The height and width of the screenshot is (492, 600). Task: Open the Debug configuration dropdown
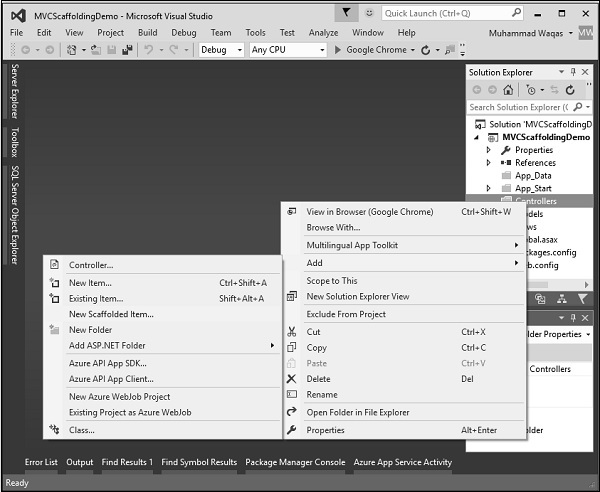(220, 50)
